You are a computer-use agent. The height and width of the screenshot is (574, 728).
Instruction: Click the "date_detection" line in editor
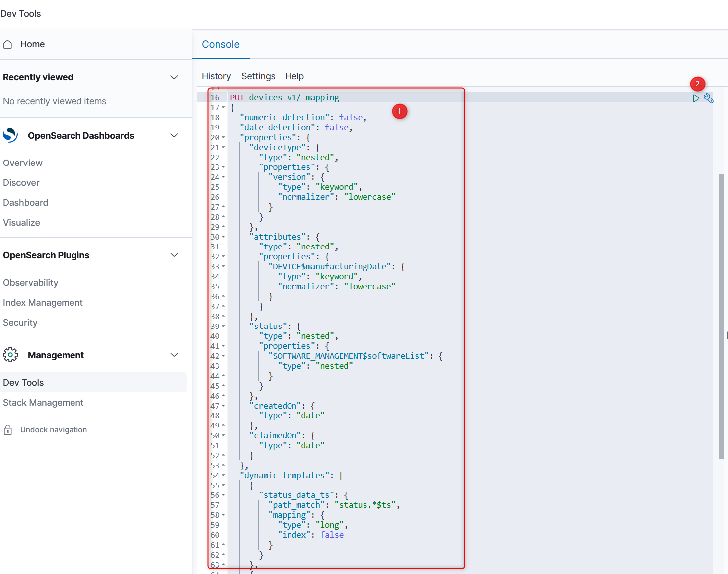[296, 127]
